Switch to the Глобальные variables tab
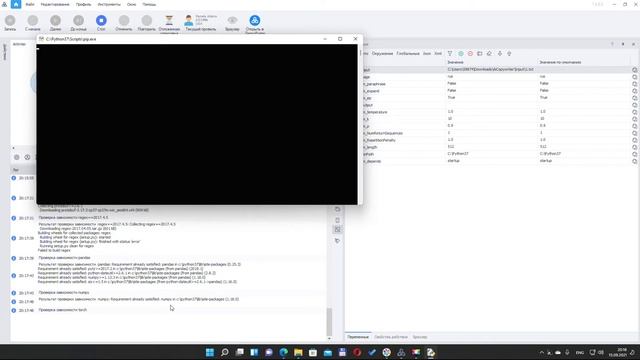This screenshot has height=360, width=640. (x=408, y=53)
